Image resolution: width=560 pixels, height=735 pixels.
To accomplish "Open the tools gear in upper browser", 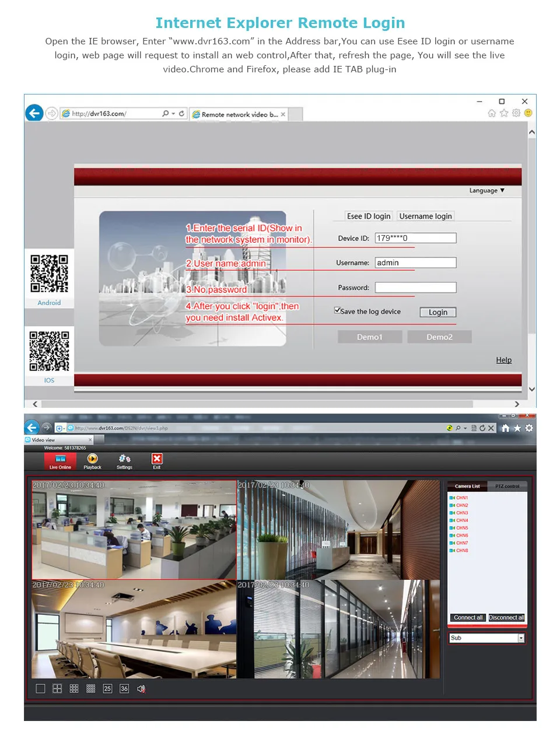I will click(x=516, y=113).
